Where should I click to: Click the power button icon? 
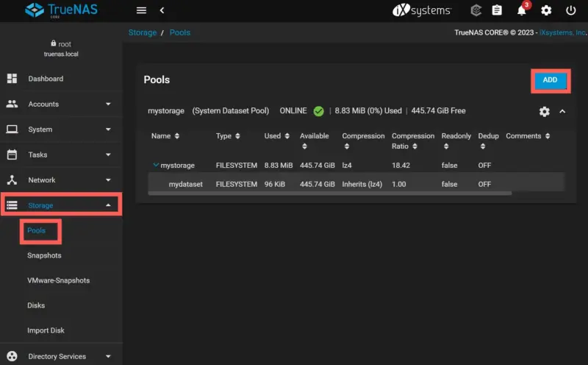[x=571, y=10]
